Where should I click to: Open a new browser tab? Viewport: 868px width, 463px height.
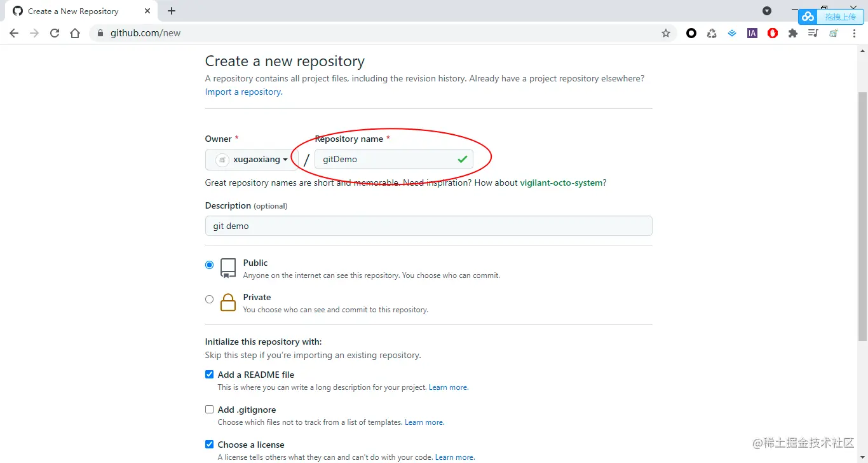click(172, 11)
